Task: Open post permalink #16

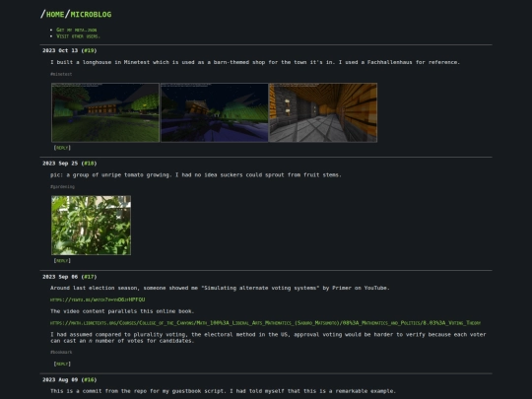Action: [89, 379]
